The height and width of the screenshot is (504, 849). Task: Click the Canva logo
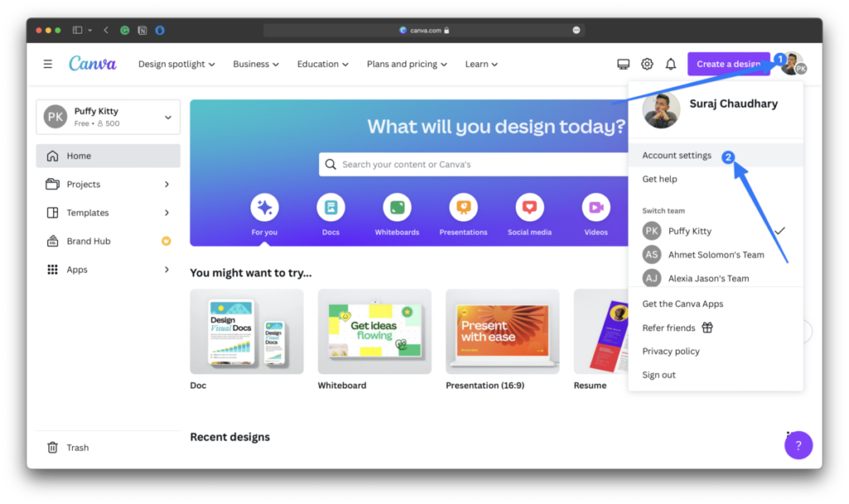pyautogui.click(x=93, y=64)
